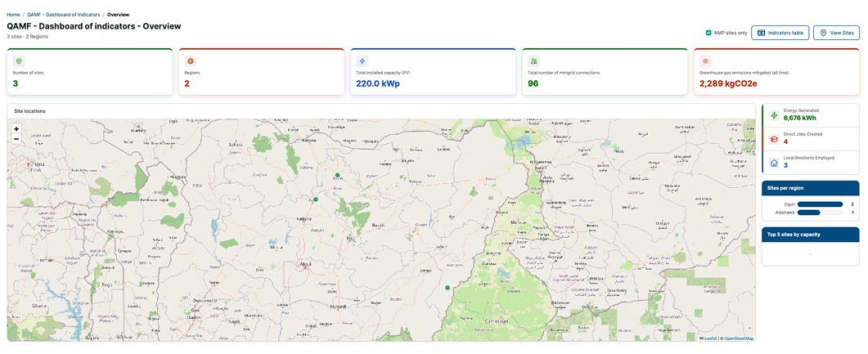Click the Site locations panel title
The width and height of the screenshot is (868, 354).
[x=30, y=111]
